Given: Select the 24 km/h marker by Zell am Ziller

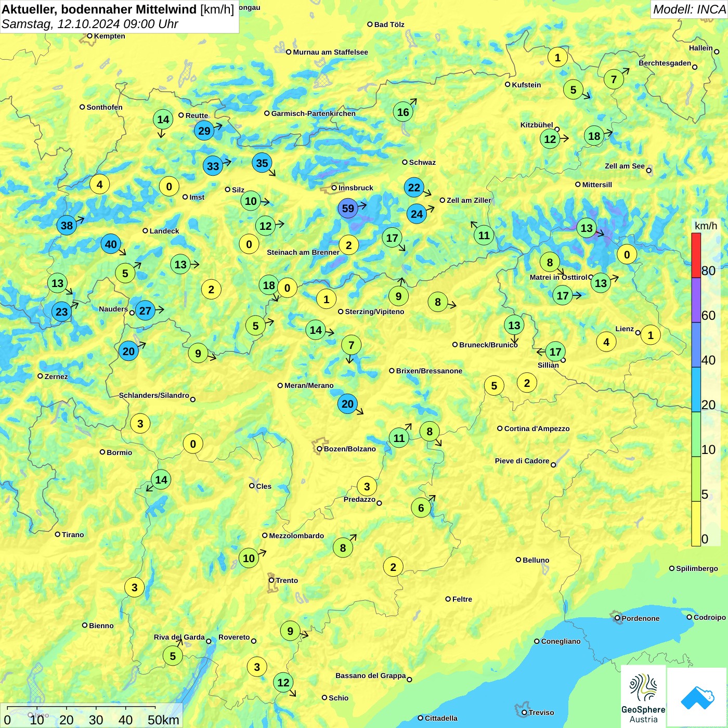Looking at the screenshot, I should coord(417,214).
